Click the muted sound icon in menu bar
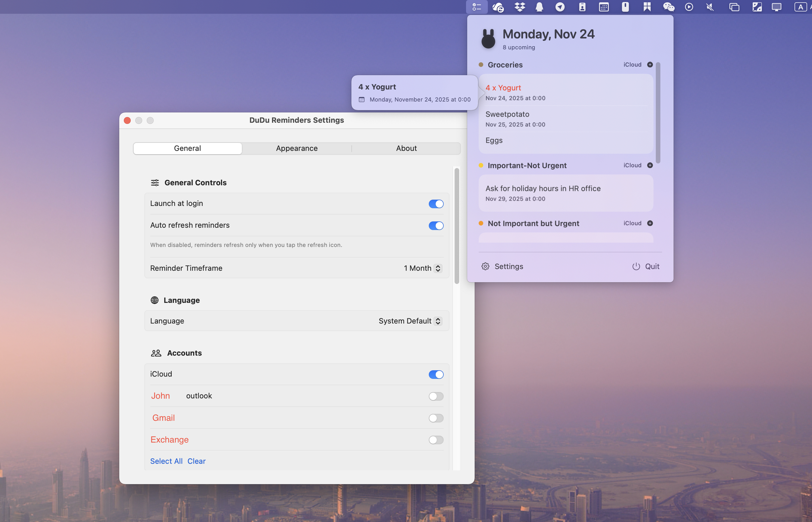Image resolution: width=812 pixels, height=522 pixels. pos(710,7)
